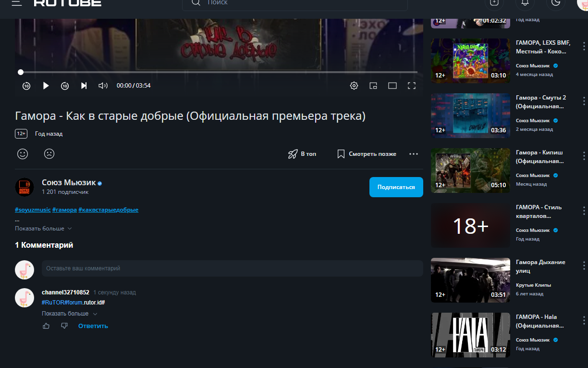Open the Союз Мьюзик channel name
The height and width of the screenshot is (368, 588).
point(69,182)
